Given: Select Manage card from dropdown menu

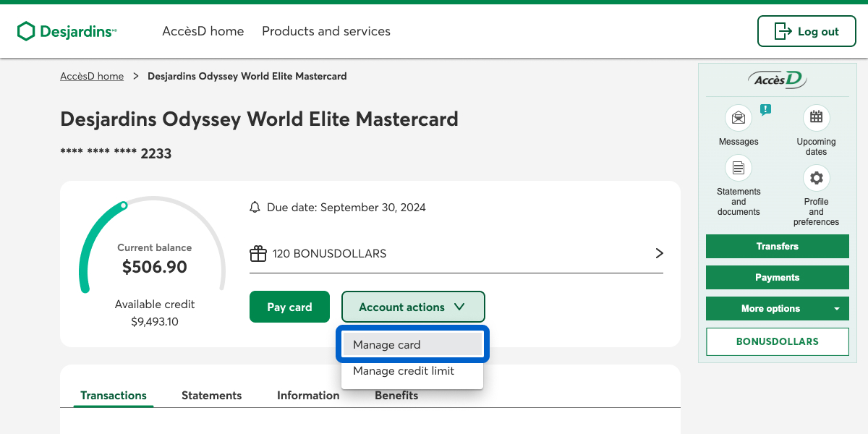Looking at the screenshot, I should (x=412, y=344).
